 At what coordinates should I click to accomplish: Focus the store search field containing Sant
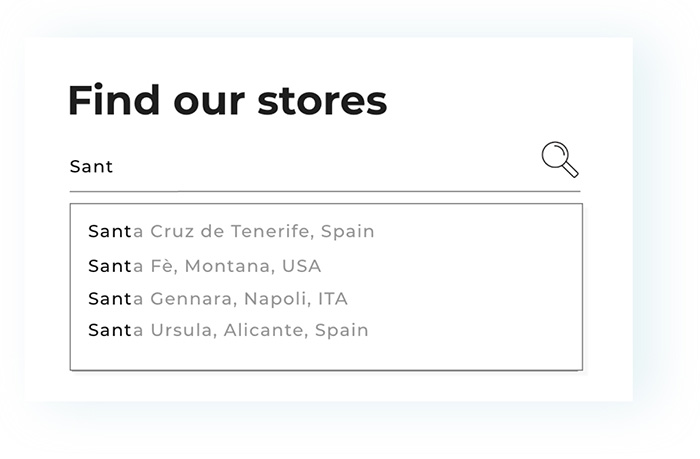(x=325, y=167)
